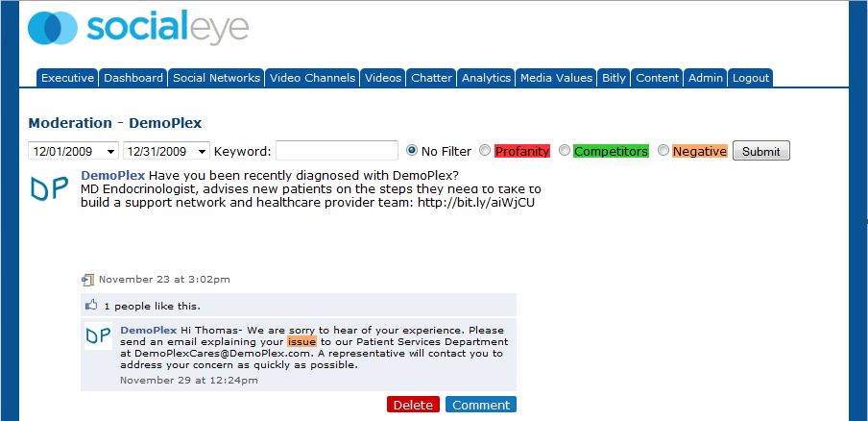
Task: Switch to the Dashboard tab
Action: 133,78
